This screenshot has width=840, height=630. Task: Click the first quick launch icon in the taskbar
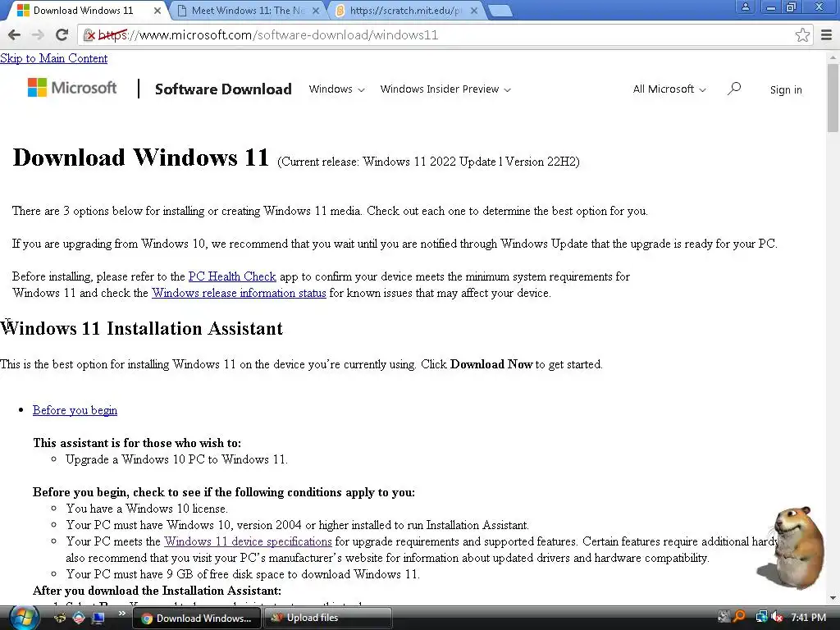tap(60, 618)
